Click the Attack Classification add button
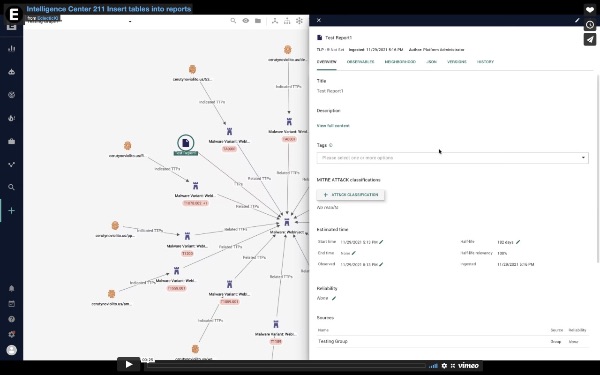 pos(351,195)
